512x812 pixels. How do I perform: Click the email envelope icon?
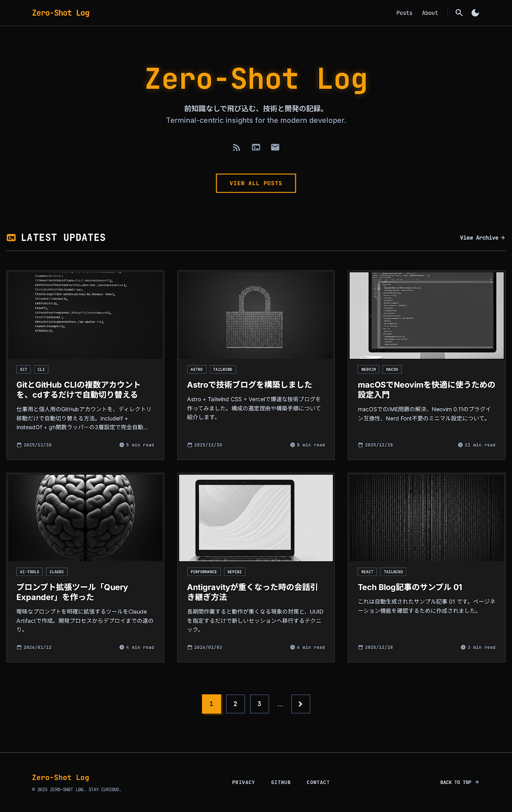click(x=275, y=147)
